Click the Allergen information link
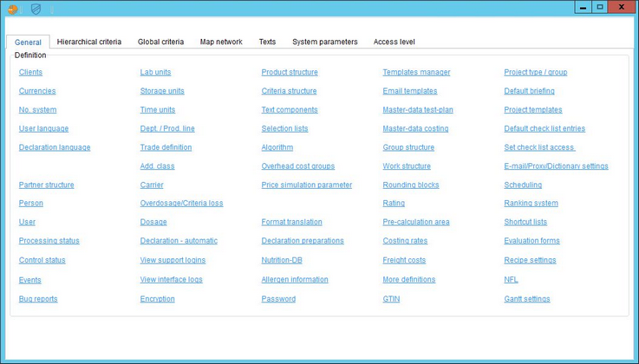 295,280
